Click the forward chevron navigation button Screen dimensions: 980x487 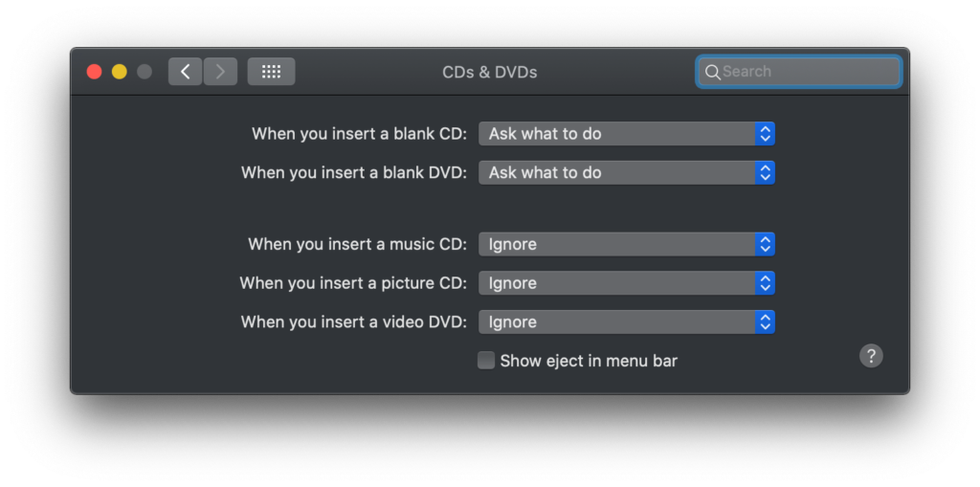click(221, 72)
